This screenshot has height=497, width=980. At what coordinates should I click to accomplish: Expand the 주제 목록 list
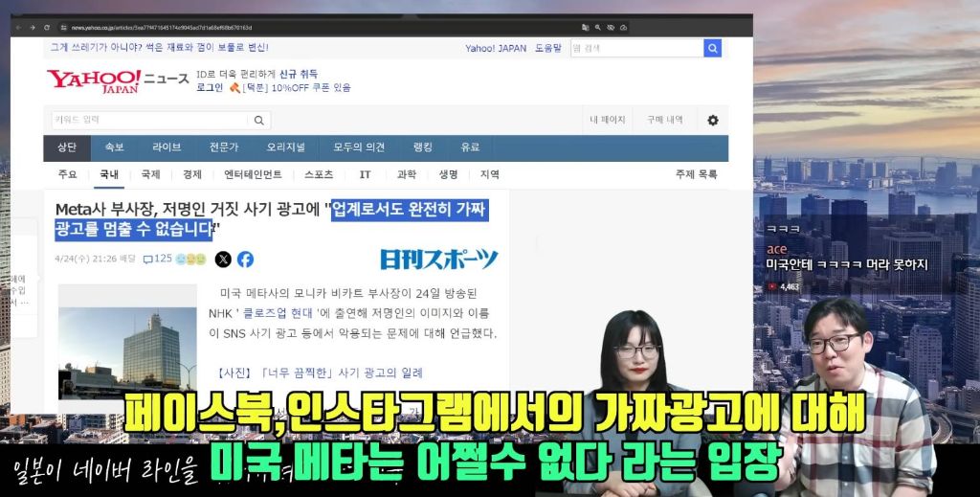(x=697, y=174)
